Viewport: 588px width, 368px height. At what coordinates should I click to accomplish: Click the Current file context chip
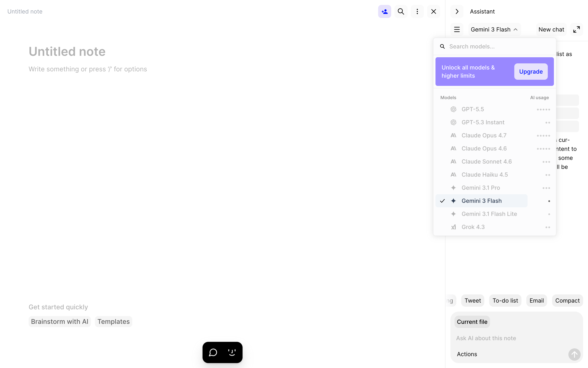[x=472, y=322]
